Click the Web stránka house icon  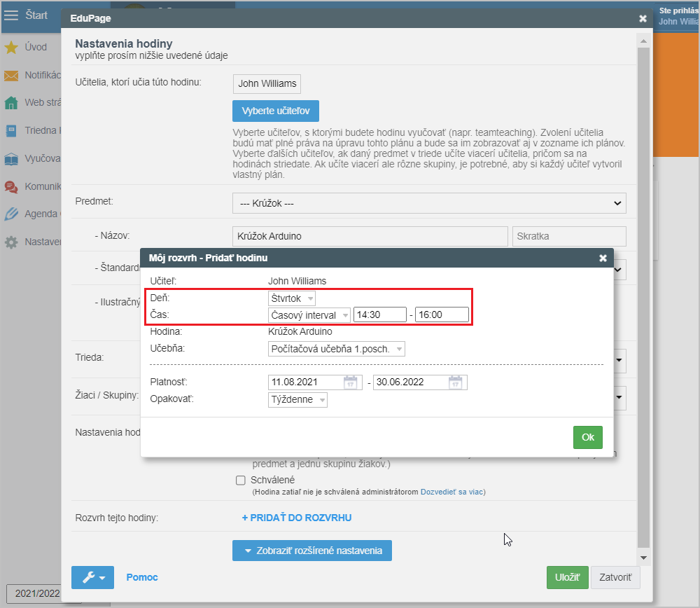(11, 103)
